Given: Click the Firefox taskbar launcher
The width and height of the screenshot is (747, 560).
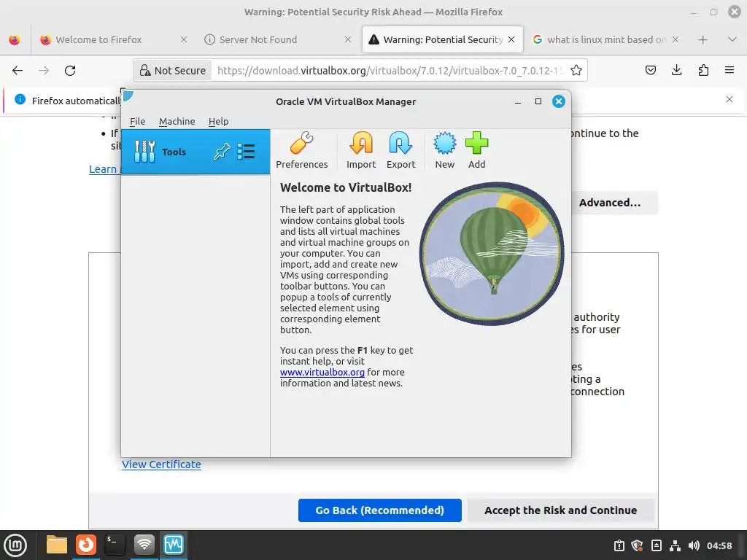Looking at the screenshot, I should 86,545.
